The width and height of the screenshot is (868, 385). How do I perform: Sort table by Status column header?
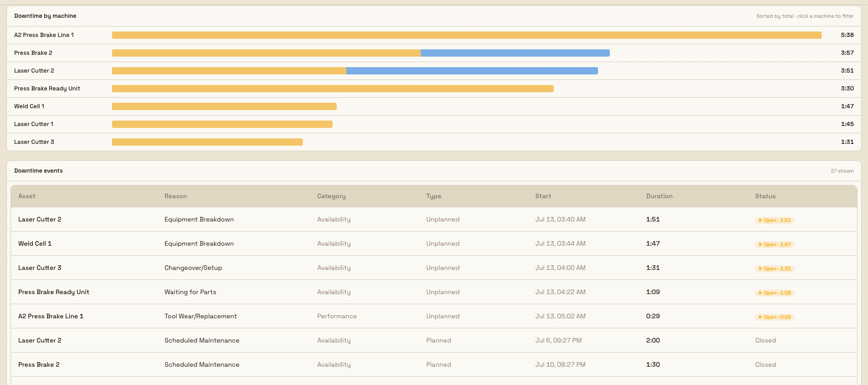coord(765,196)
